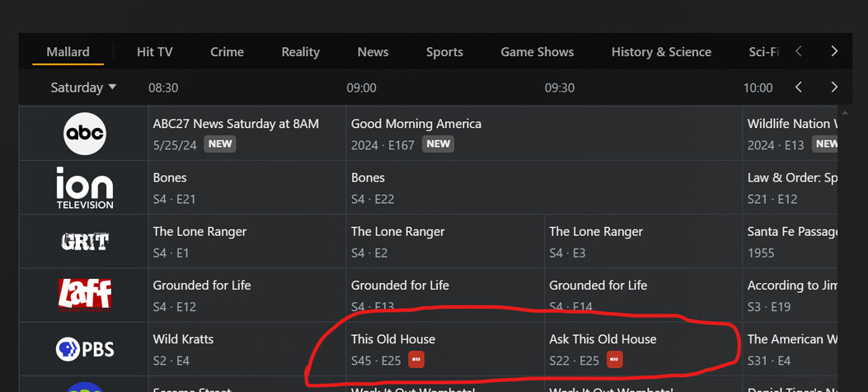Switch to the Hit TV tab
Image resolution: width=868 pixels, height=392 pixels.
pos(154,51)
